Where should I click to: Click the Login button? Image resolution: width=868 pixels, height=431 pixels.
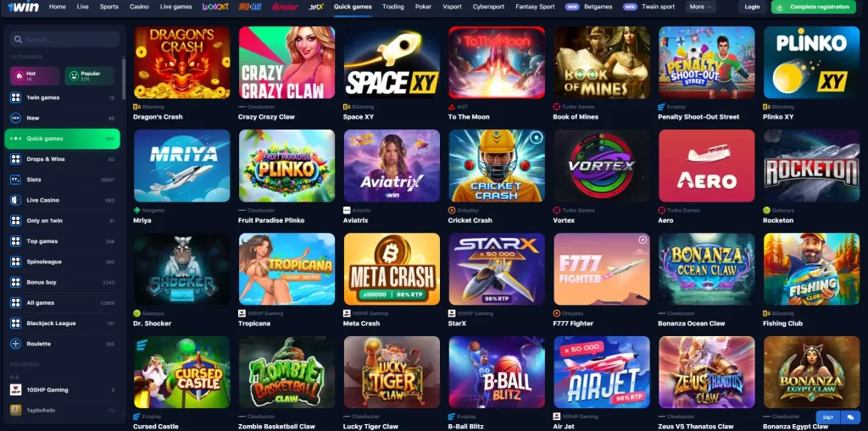coord(752,7)
